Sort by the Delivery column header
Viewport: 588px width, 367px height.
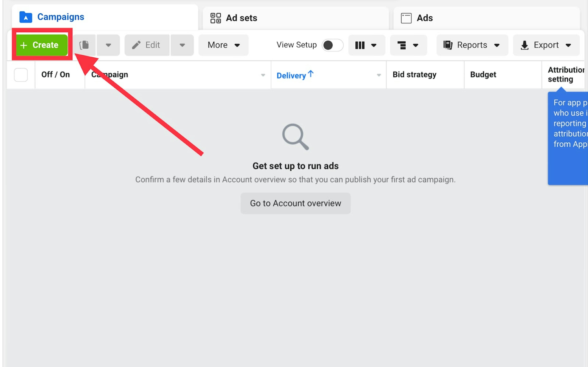291,76
